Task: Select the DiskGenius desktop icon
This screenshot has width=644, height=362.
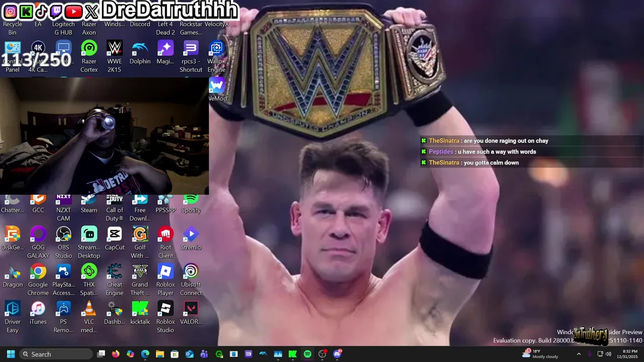Action: tap(13, 238)
